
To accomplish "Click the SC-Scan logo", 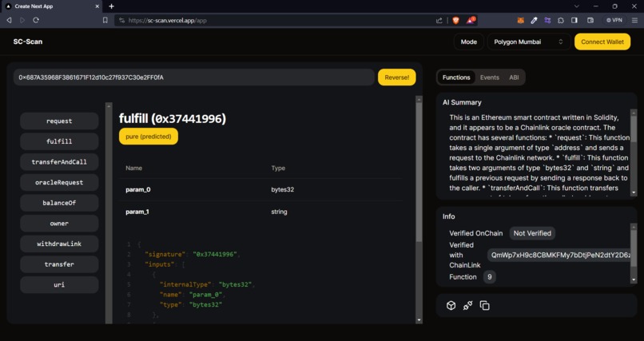I will [x=27, y=42].
